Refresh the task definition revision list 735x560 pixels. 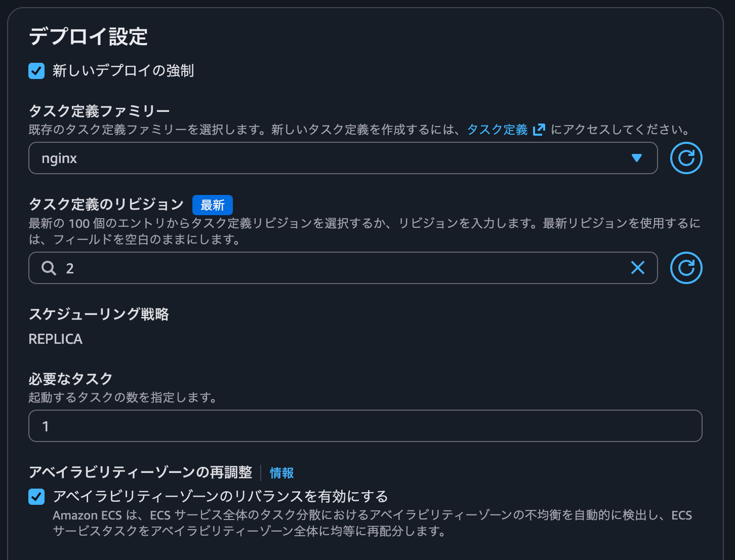coord(686,268)
